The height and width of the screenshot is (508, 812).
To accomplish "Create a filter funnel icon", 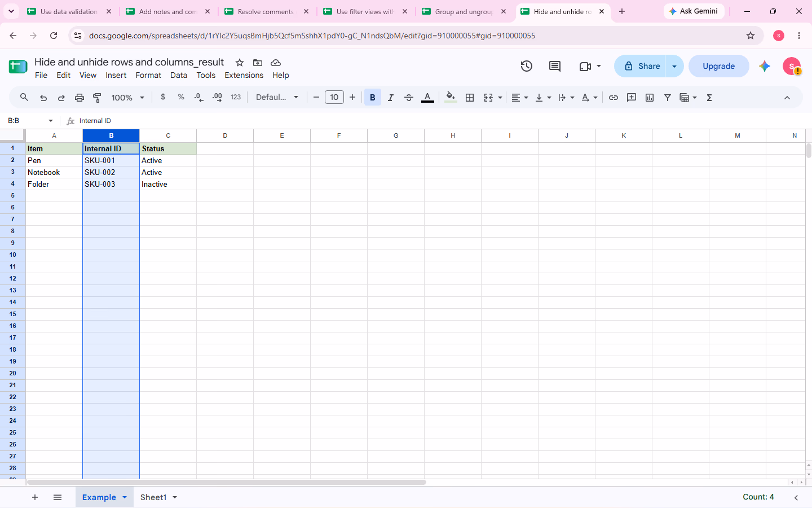I will click(x=668, y=98).
